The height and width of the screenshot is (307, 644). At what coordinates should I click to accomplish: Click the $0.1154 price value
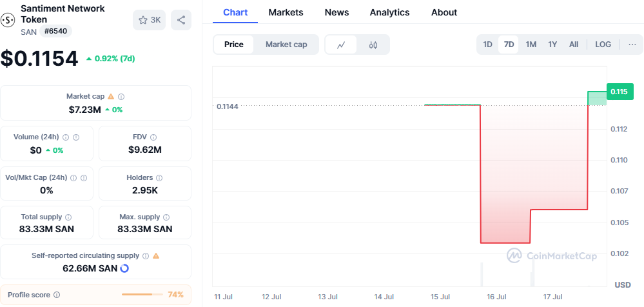[39, 58]
